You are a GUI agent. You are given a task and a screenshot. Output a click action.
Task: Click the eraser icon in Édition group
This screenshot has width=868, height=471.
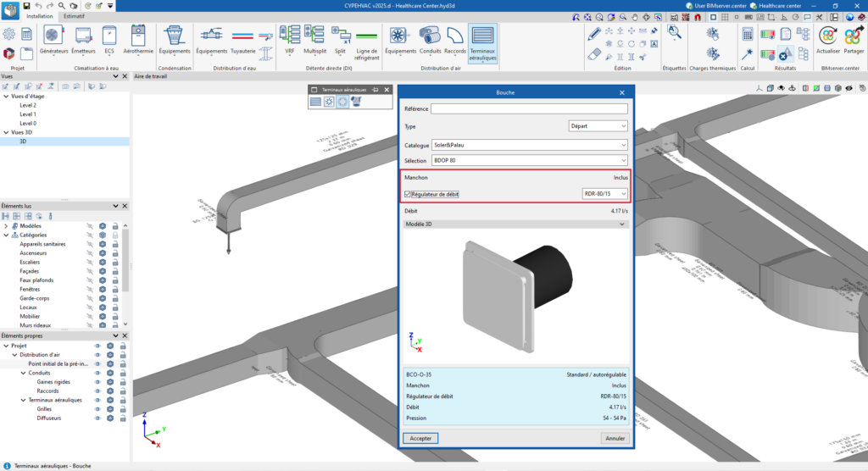(594, 54)
